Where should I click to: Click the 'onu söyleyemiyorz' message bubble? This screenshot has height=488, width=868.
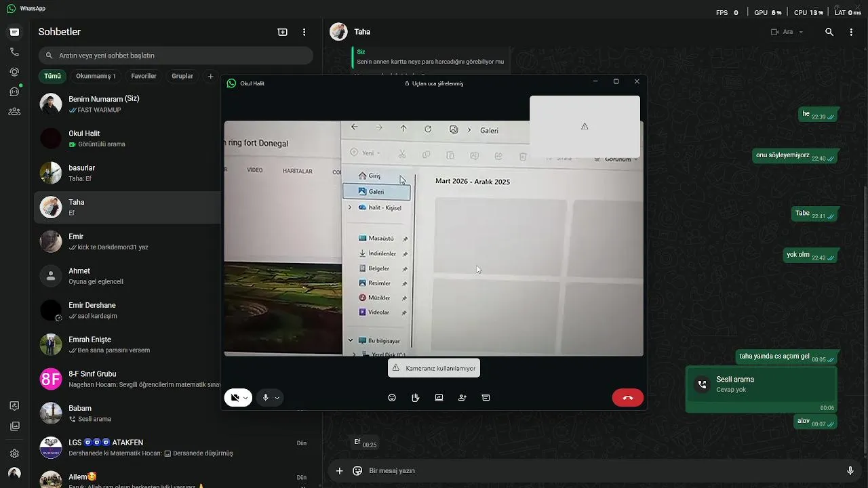click(795, 157)
